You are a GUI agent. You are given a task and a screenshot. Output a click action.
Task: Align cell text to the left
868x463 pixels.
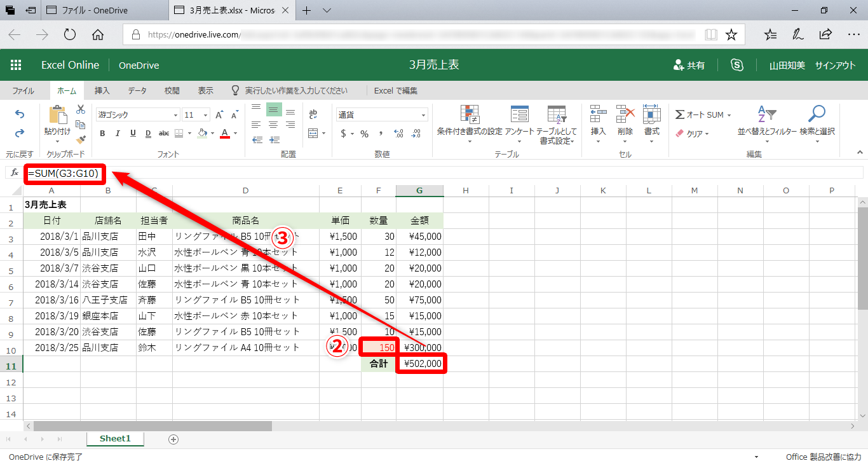(x=256, y=125)
